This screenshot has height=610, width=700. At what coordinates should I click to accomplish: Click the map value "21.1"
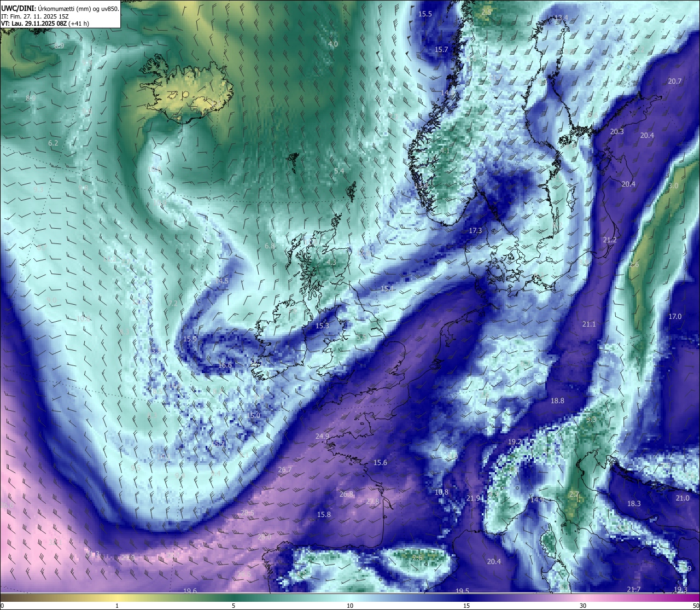click(x=589, y=324)
